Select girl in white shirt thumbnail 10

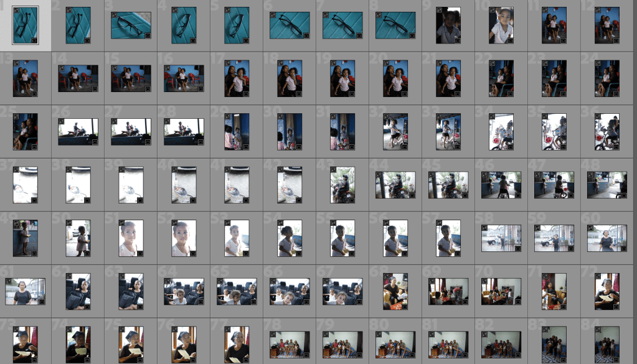(x=501, y=26)
